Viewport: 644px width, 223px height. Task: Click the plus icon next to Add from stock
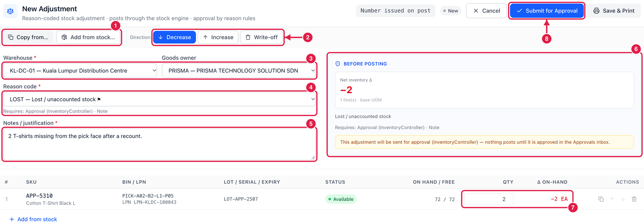pyautogui.click(x=12, y=219)
